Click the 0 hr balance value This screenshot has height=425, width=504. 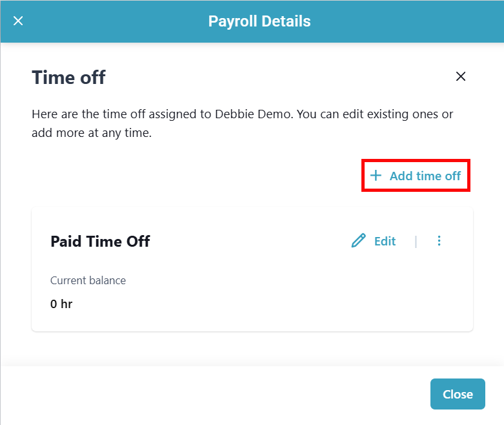pos(61,304)
